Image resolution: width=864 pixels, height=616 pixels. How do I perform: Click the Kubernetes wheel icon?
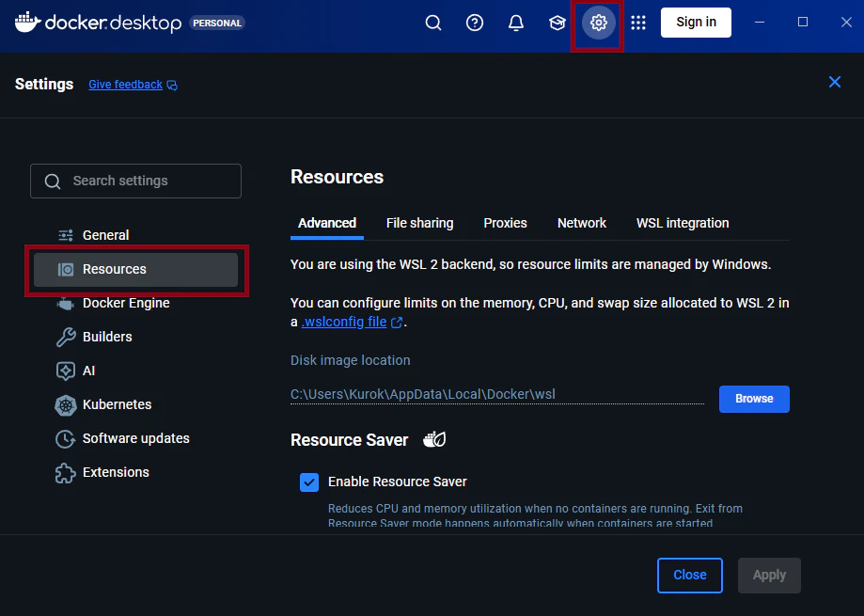tap(66, 405)
